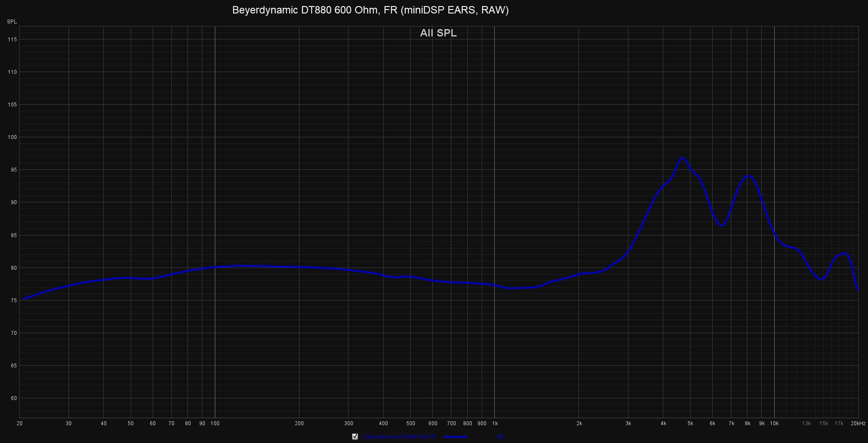Click the 20kHz label on frequency axis
Screen dimensions: 868x443
click(858, 423)
